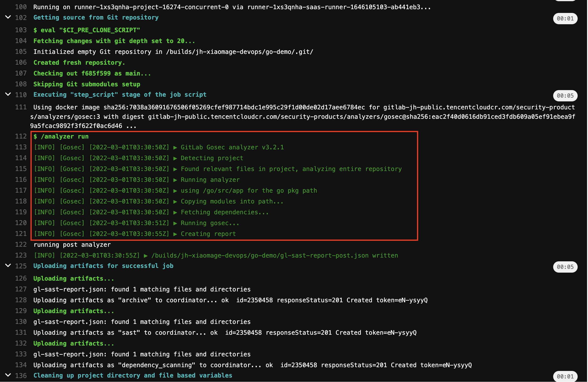Click line number 134 link
The height and width of the screenshot is (382, 588).
[x=21, y=365]
